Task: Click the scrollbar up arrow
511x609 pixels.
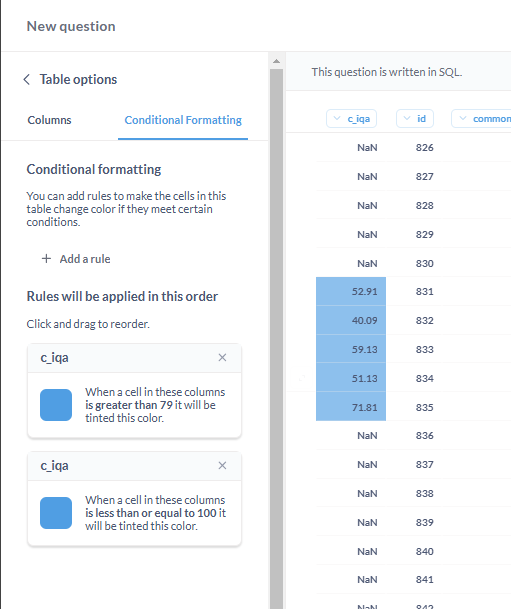Action: (276, 61)
